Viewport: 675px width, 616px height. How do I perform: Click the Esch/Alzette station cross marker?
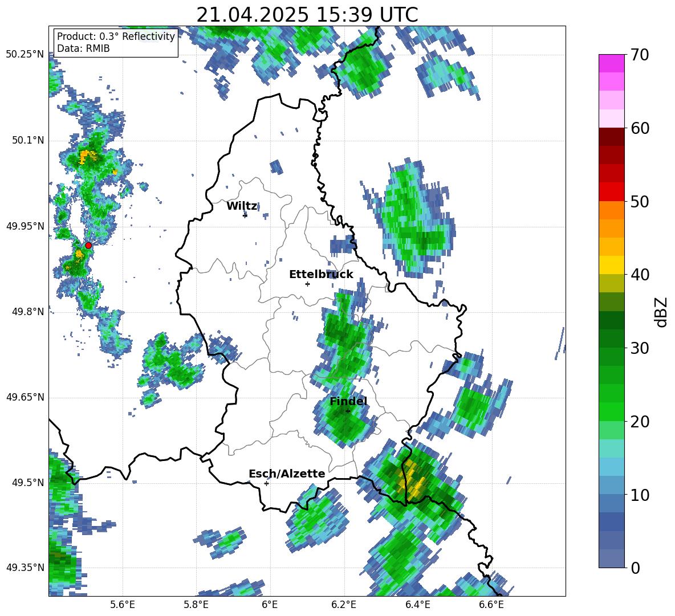point(266,483)
